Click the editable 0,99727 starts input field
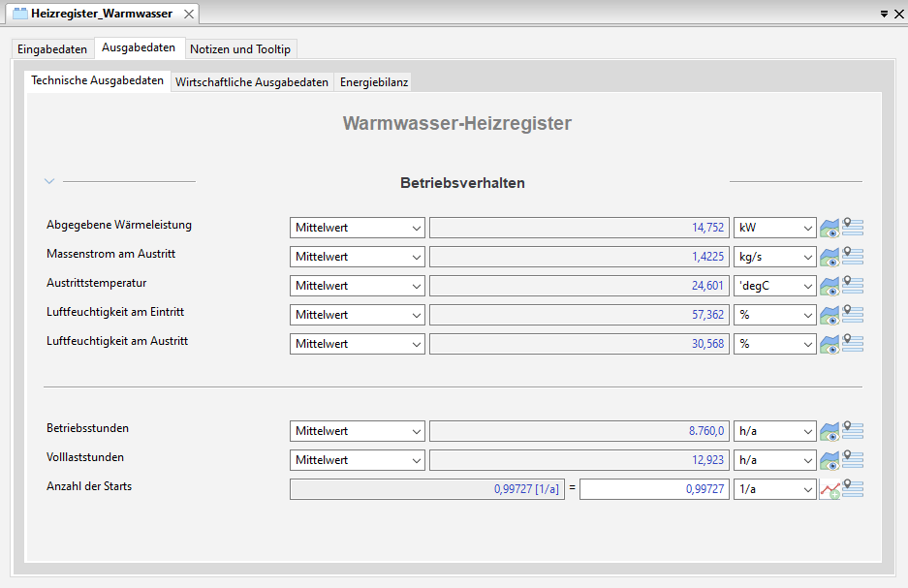This screenshot has width=908, height=588. [654, 489]
